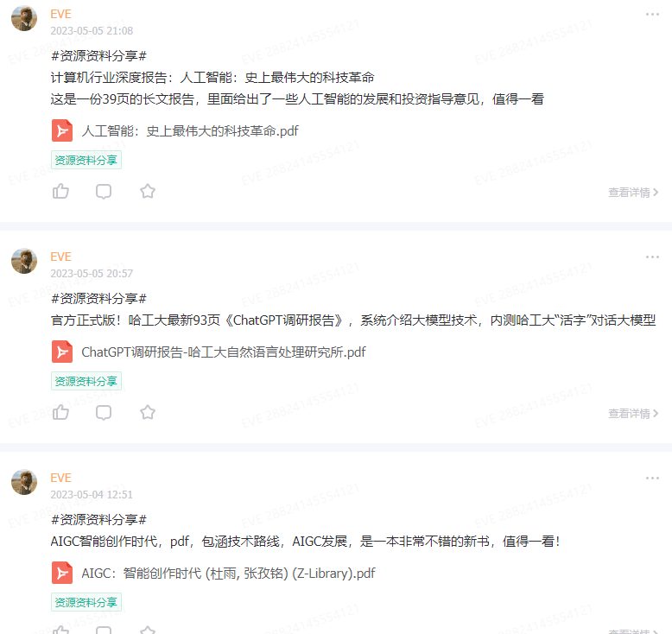View details of the ChatGPT post via 查看详情
Image resolution: width=672 pixels, height=634 pixels.
tap(633, 414)
